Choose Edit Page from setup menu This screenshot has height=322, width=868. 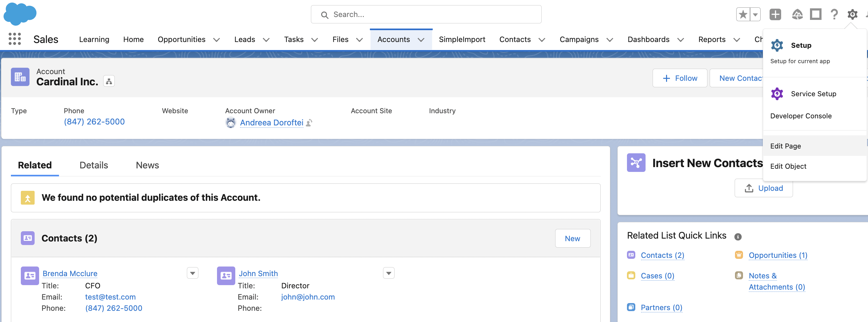coord(815,146)
